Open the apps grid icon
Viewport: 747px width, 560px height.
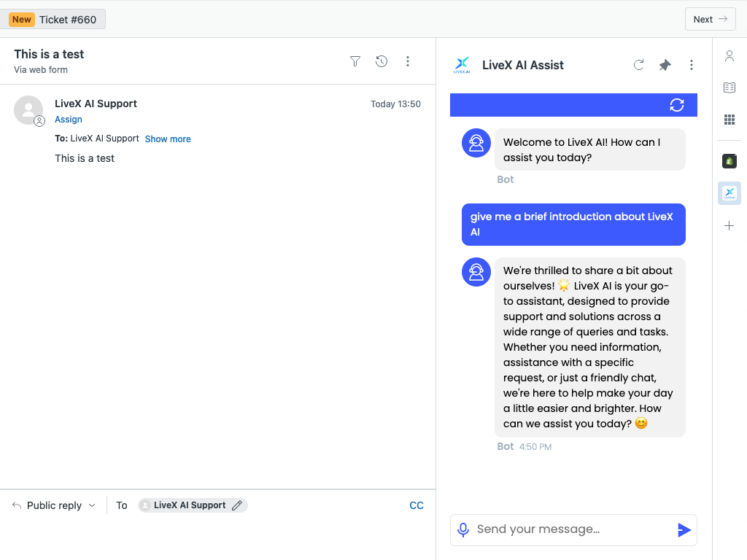(729, 120)
